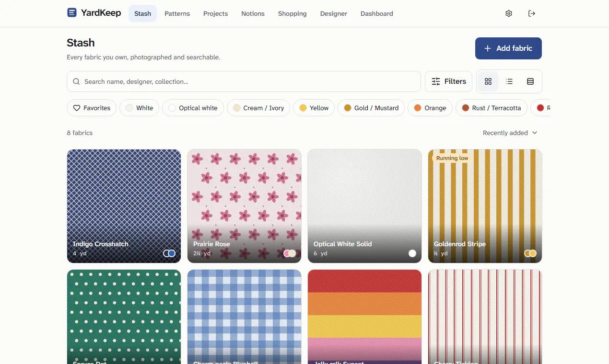Open the Optical White Solid card
The image size is (609, 364).
364,206
